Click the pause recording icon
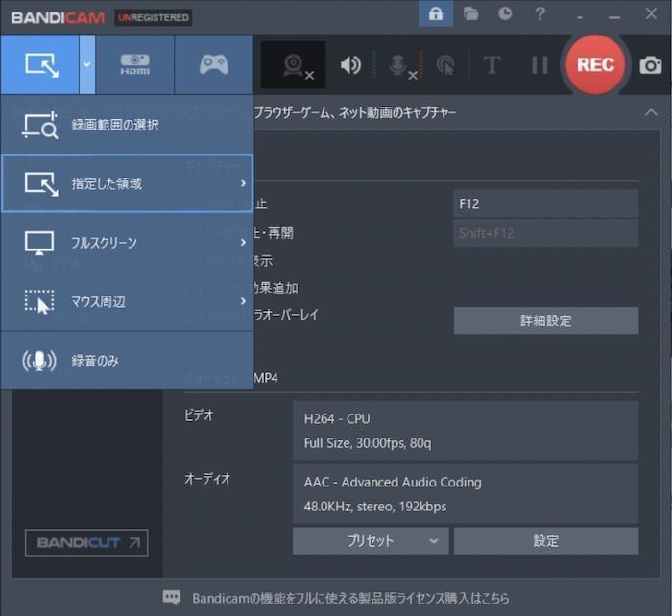The width and height of the screenshot is (672, 616). (x=540, y=65)
